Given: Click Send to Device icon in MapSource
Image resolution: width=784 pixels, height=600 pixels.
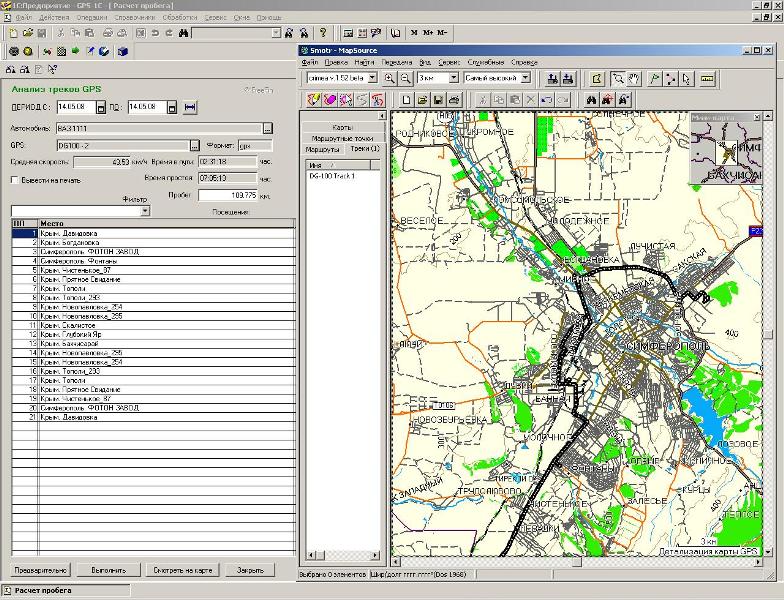Looking at the screenshot, I should (552, 78).
